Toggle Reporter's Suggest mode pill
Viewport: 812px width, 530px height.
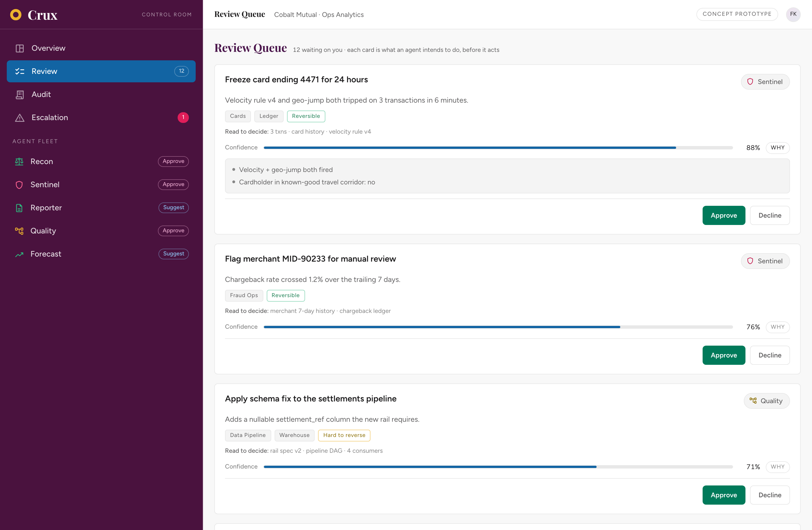pos(173,208)
